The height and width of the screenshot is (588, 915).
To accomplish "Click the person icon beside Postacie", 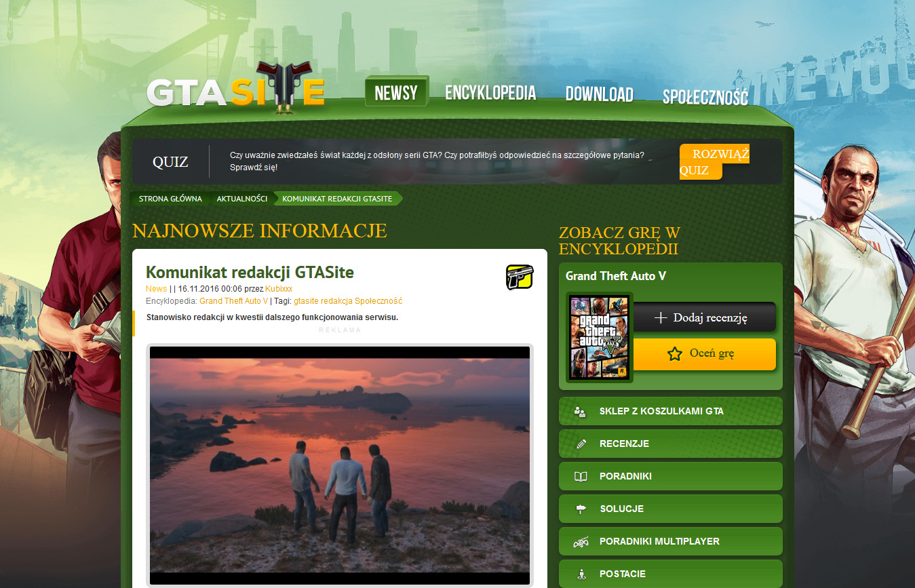I will (x=581, y=574).
